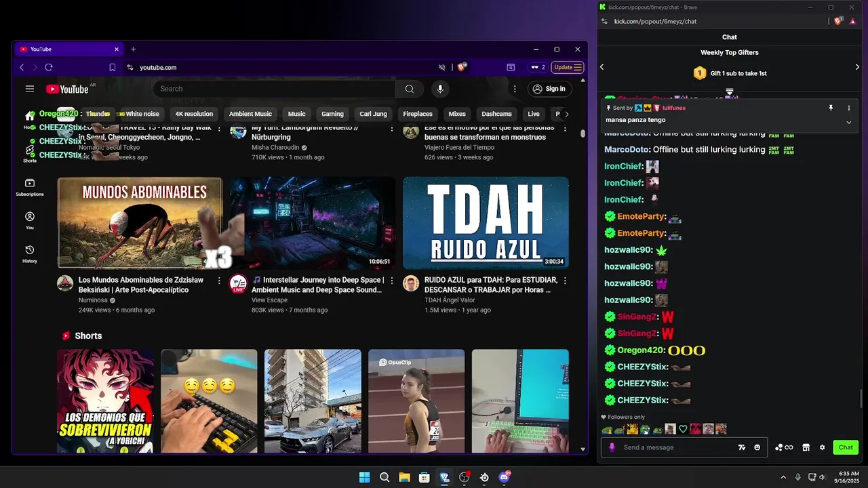
Task: Open the Misha Charoudin channel link
Action: [x=275, y=148]
